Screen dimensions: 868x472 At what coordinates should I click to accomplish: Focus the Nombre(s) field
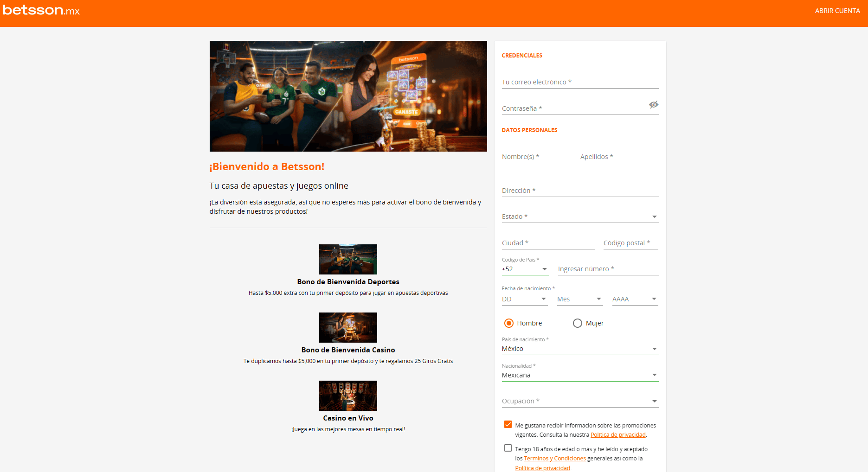pos(536,157)
